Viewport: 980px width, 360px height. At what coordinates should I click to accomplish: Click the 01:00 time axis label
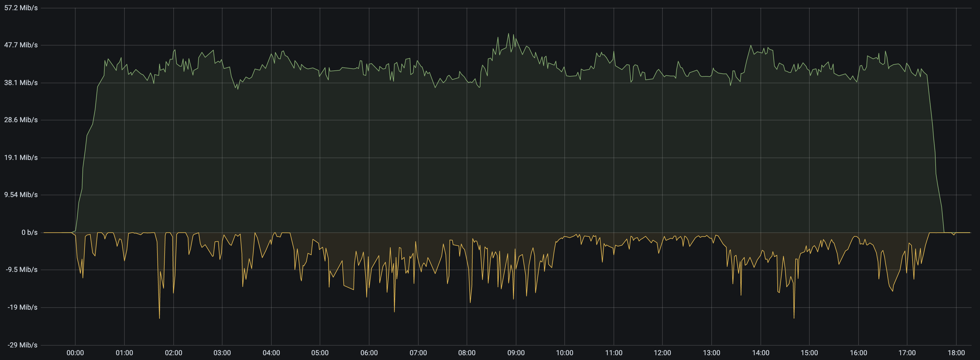(124, 353)
